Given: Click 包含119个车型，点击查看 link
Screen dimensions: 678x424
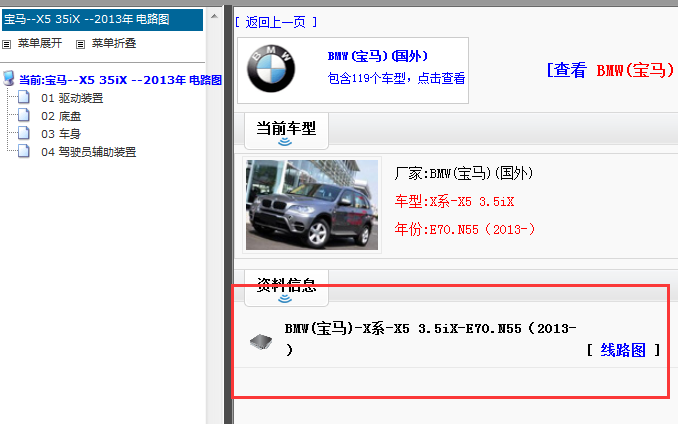Looking at the screenshot, I should 396,78.
